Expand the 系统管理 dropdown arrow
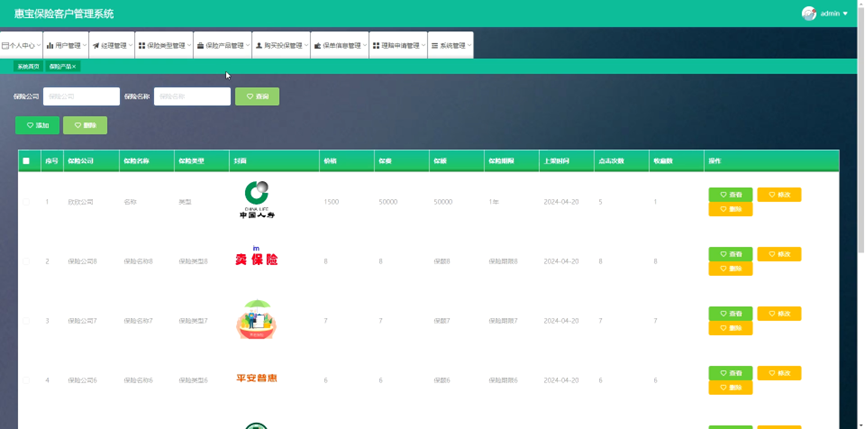865x429 pixels. pyautogui.click(x=469, y=46)
